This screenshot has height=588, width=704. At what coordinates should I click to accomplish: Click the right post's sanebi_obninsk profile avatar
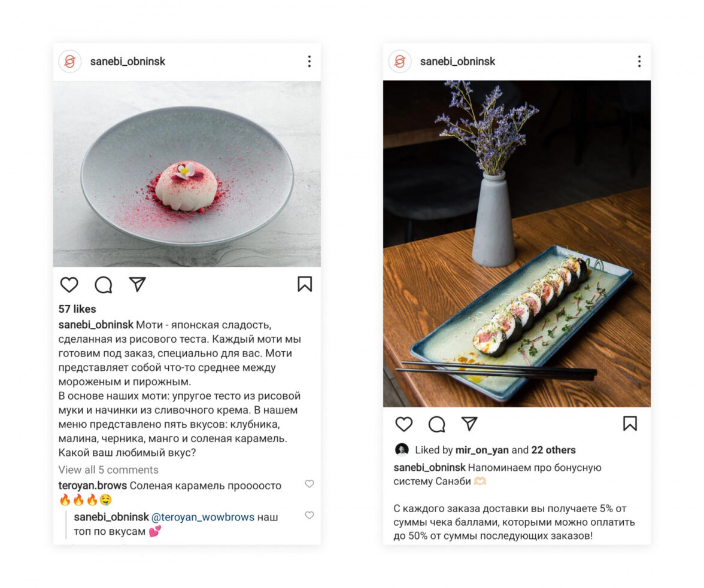400,62
